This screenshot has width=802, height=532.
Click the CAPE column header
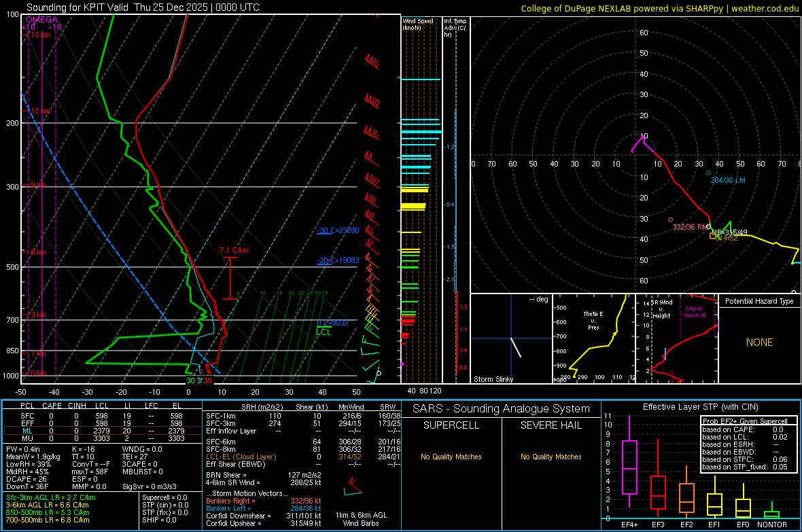(52, 406)
